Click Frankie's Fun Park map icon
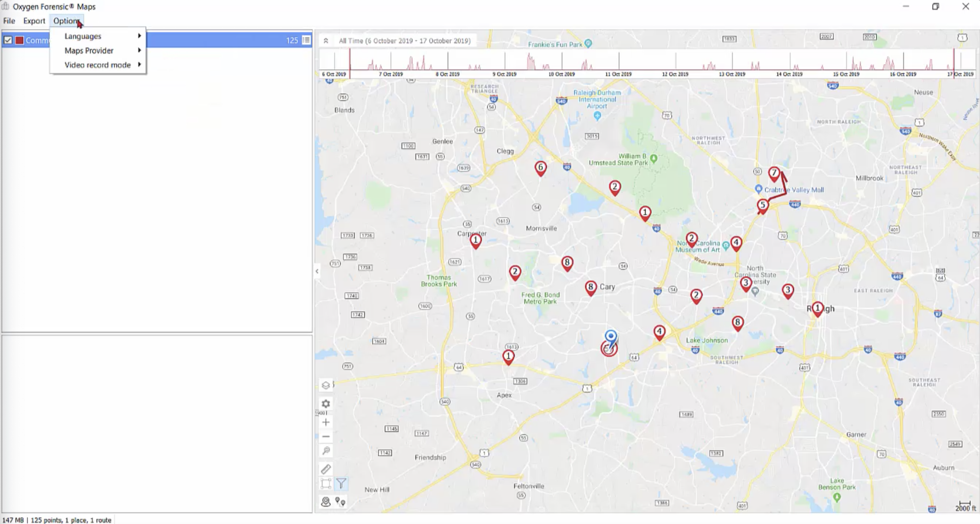 coord(588,44)
